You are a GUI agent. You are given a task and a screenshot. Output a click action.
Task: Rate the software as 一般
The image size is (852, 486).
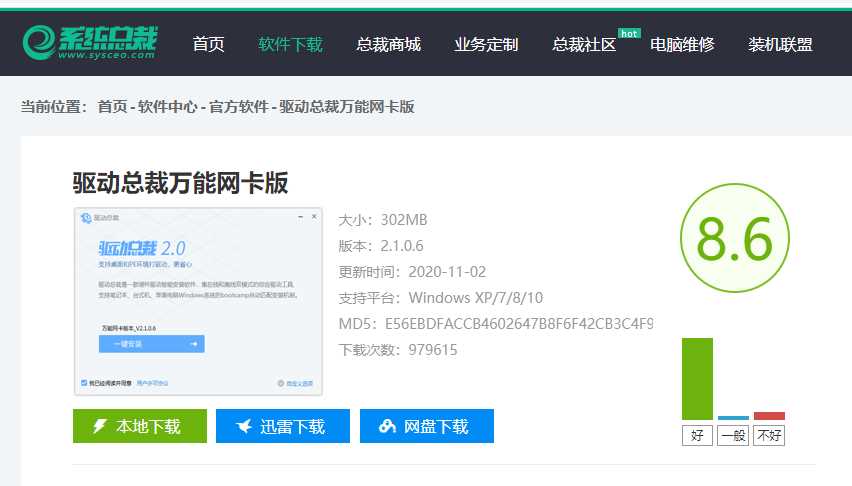click(x=733, y=435)
